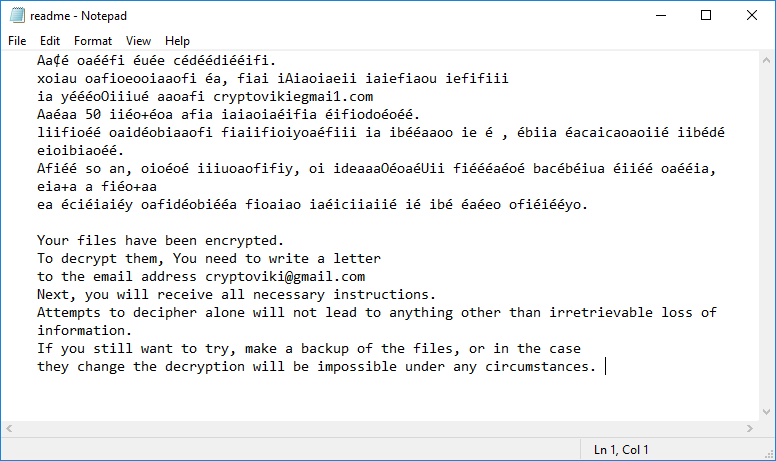Open the View menu

(139, 41)
